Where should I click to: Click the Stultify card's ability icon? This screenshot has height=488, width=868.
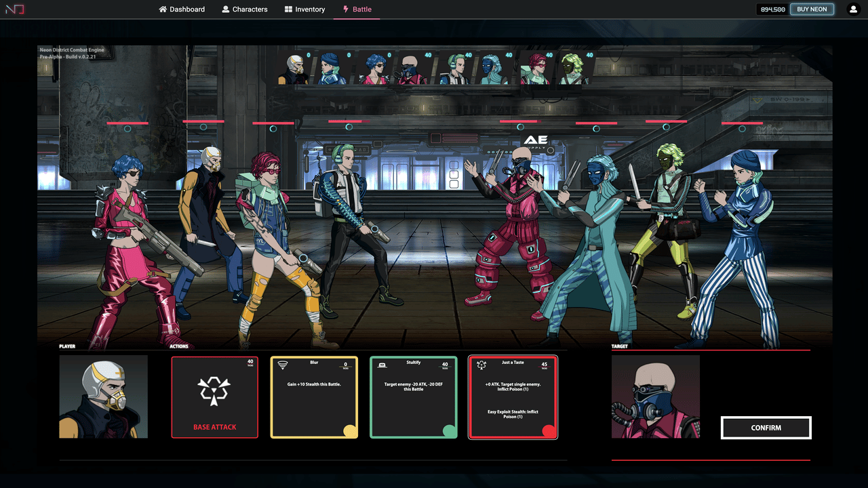[x=382, y=365]
